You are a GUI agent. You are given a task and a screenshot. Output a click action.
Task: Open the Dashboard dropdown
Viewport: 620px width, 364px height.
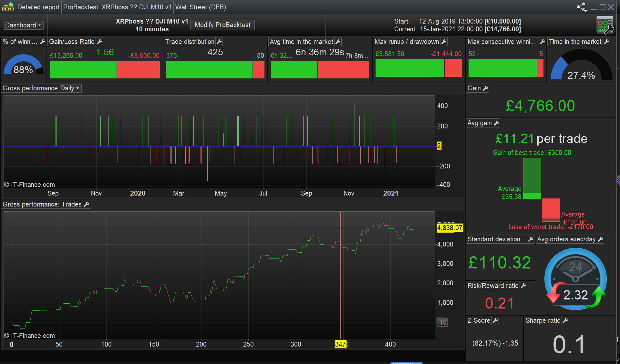pos(23,25)
